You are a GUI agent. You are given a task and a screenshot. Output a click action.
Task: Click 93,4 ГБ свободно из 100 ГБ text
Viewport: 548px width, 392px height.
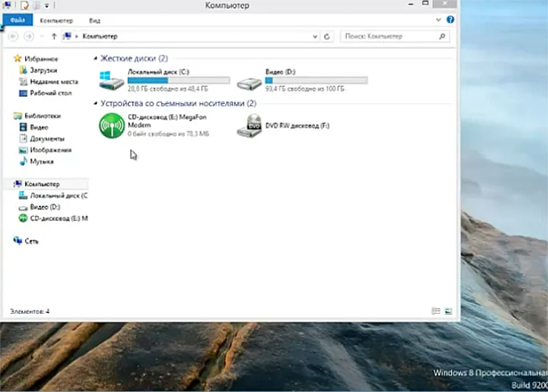click(x=305, y=89)
